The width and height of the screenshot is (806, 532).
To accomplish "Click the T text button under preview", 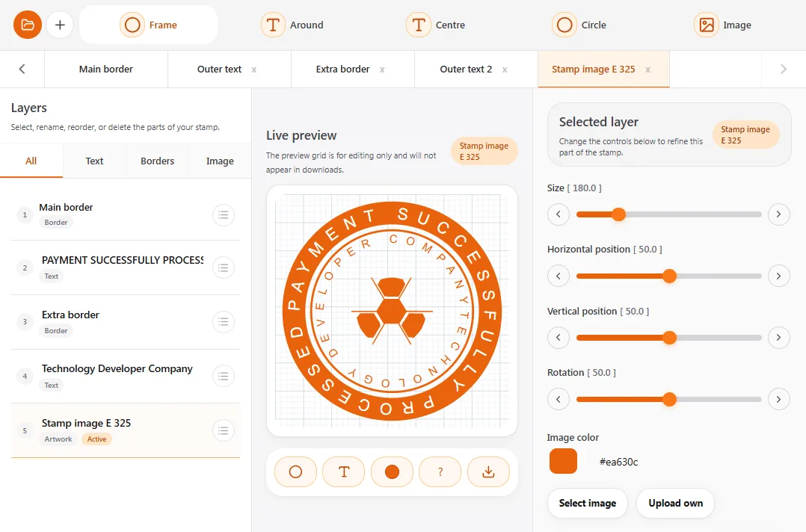I will (344, 471).
